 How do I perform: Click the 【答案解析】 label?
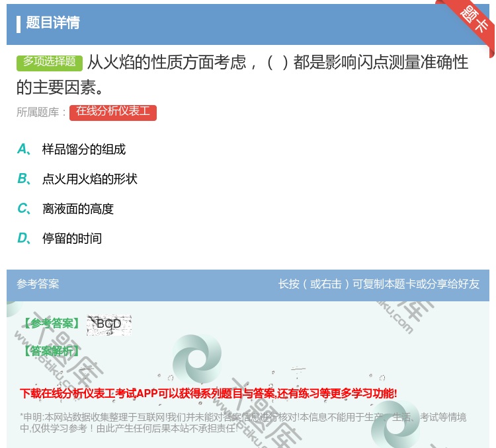click(x=52, y=351)
